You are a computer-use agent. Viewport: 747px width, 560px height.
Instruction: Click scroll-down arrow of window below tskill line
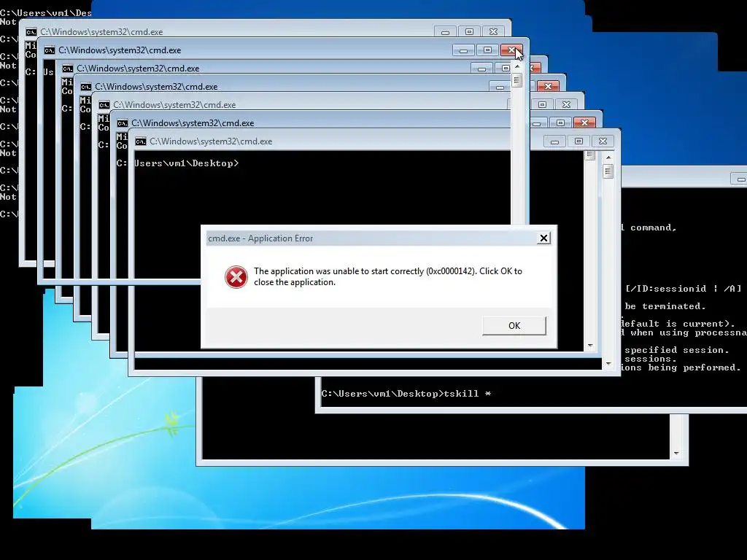coord(676,454)
